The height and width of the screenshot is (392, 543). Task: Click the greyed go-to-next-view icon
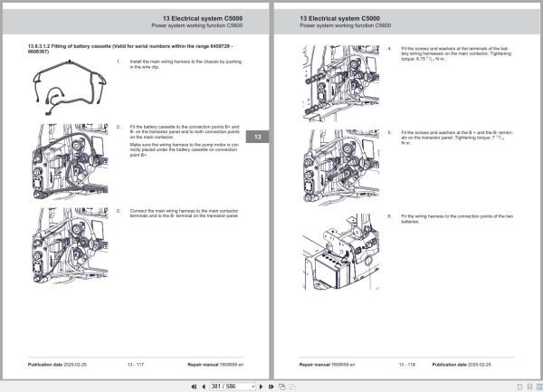click(292, 387)
